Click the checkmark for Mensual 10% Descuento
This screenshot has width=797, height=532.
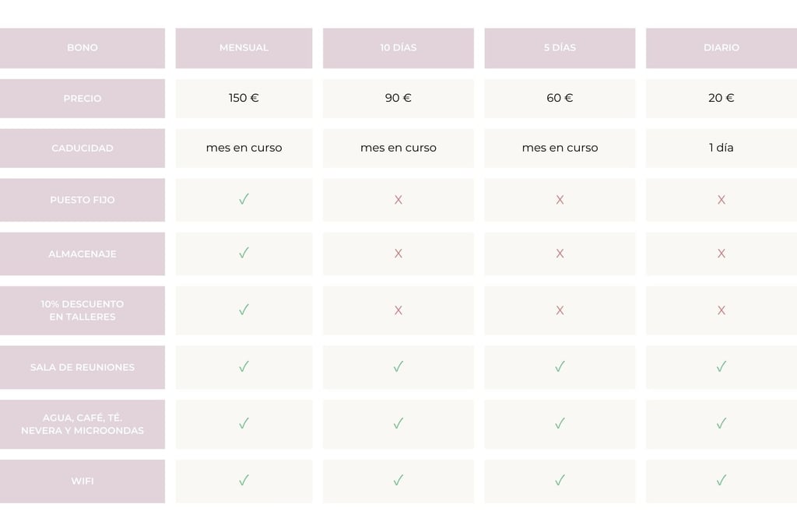pyautogui.click(x=244, y=310)
